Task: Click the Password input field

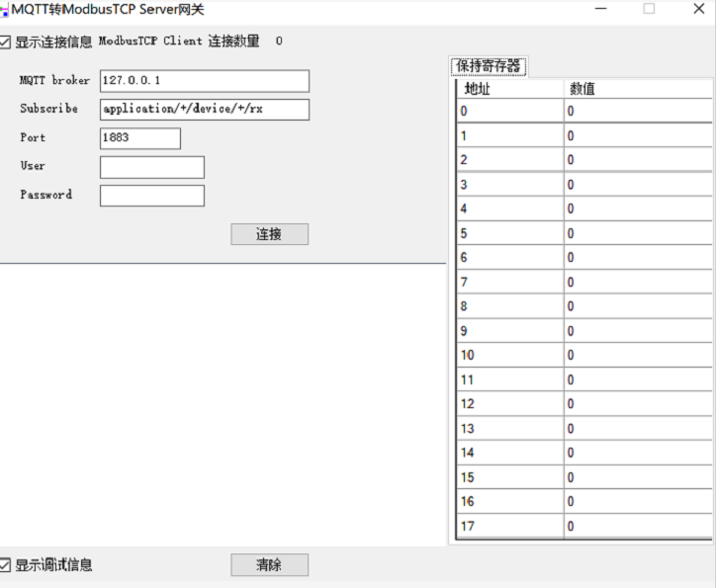Action: [152, 196]
